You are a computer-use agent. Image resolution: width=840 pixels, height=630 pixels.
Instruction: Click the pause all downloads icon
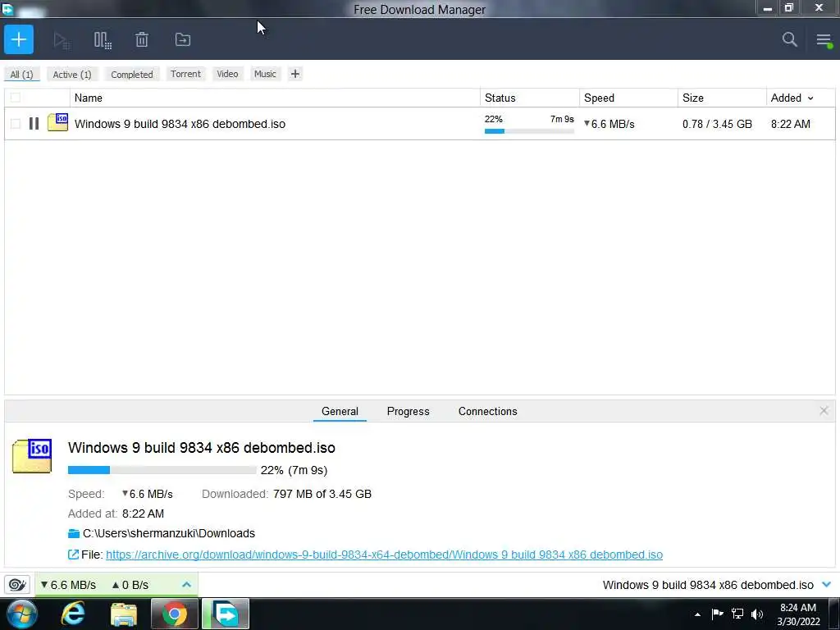(103, 40)
